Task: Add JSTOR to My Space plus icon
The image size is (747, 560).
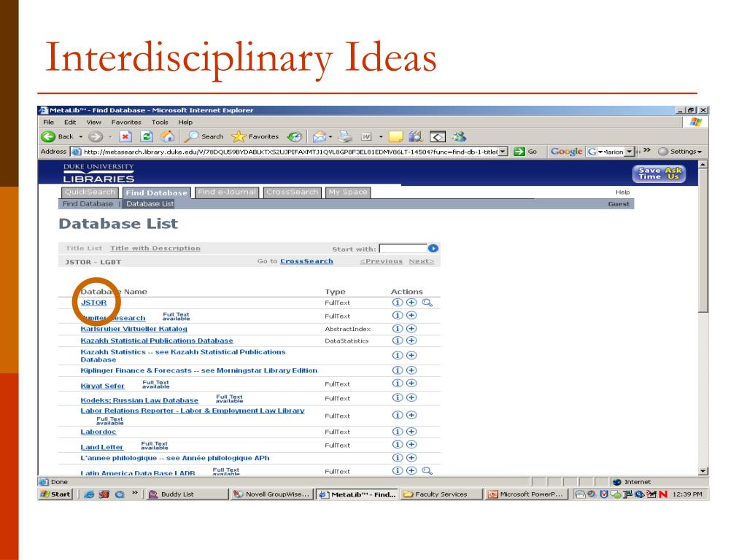Action: click(411, 303)
